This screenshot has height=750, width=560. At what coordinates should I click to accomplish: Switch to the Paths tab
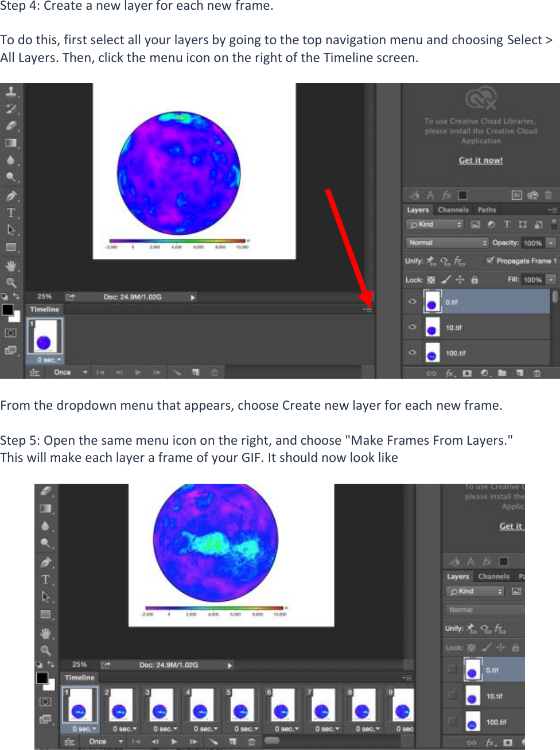487,209
